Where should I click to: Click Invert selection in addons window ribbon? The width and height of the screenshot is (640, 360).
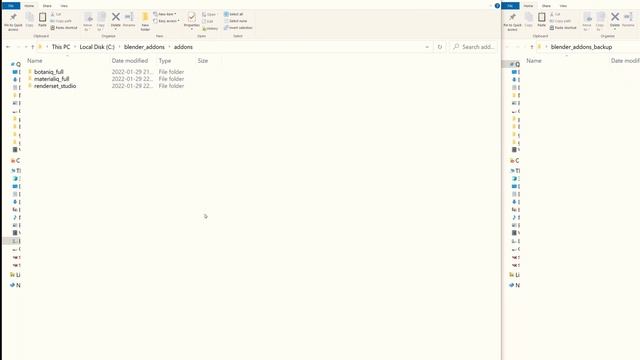[x=238, y=28]
